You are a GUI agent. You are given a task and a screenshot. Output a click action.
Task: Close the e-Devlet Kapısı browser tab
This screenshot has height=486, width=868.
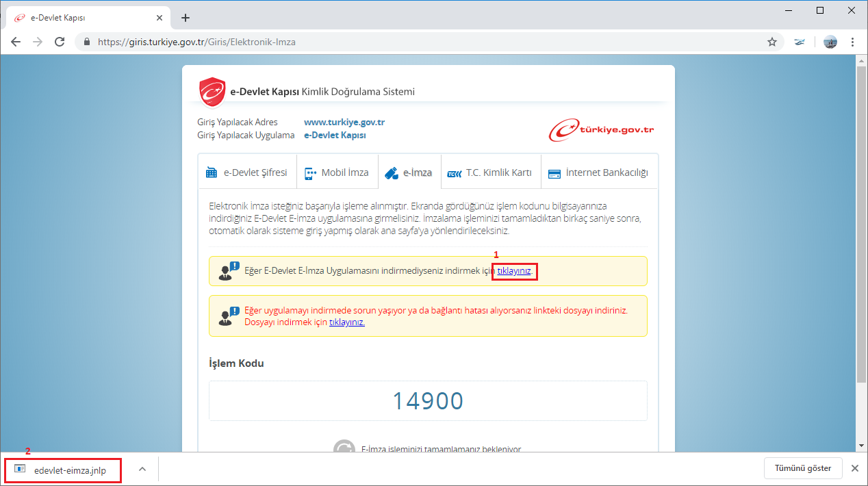(159, 18)
